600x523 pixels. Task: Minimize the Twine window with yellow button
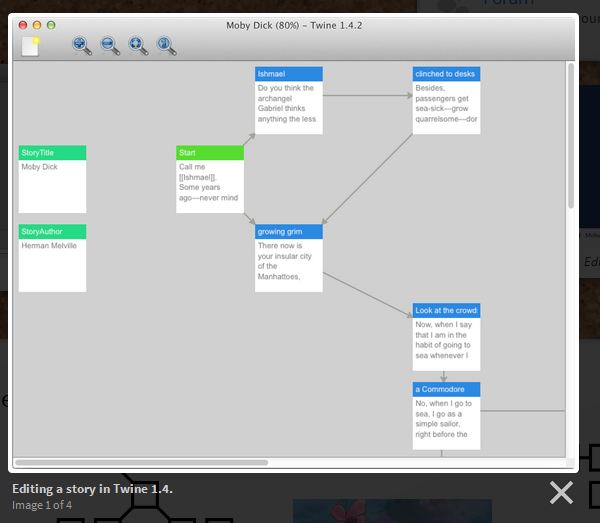click(37, 25)
